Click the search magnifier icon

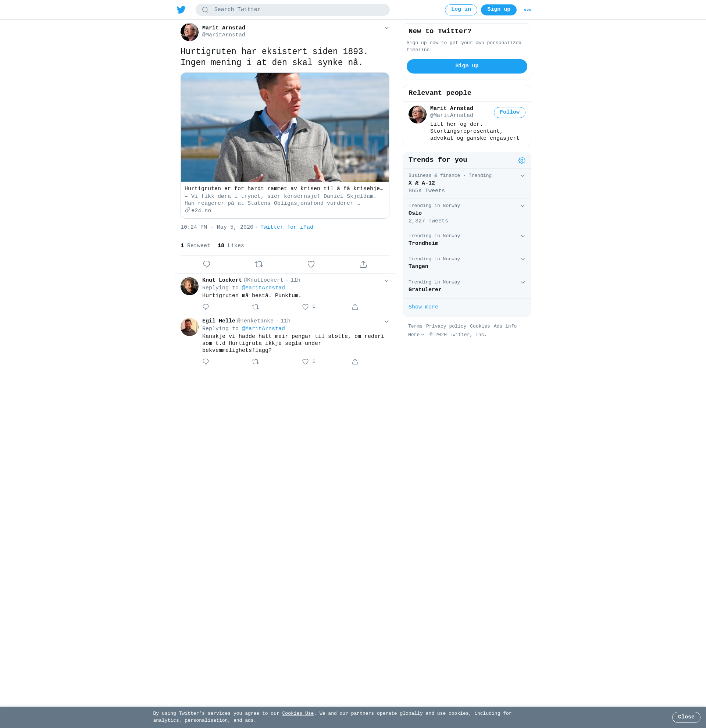(x=205, y=10)
